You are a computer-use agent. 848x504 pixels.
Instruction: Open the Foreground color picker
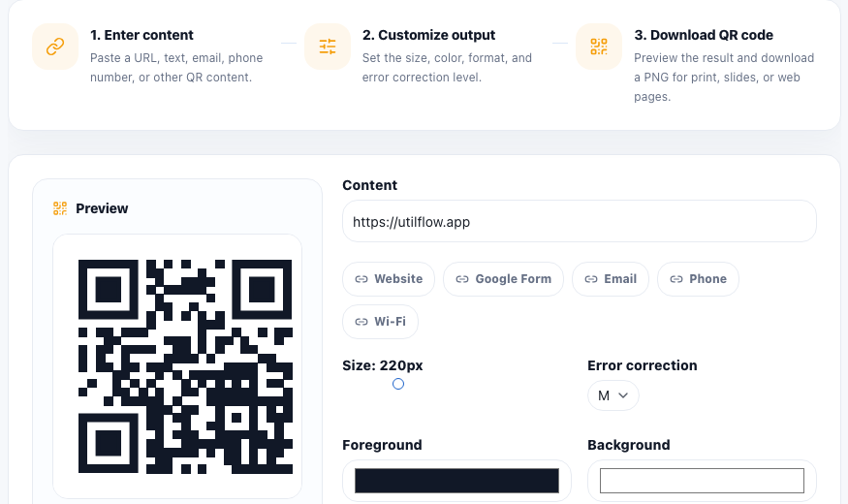pos(456,481)
